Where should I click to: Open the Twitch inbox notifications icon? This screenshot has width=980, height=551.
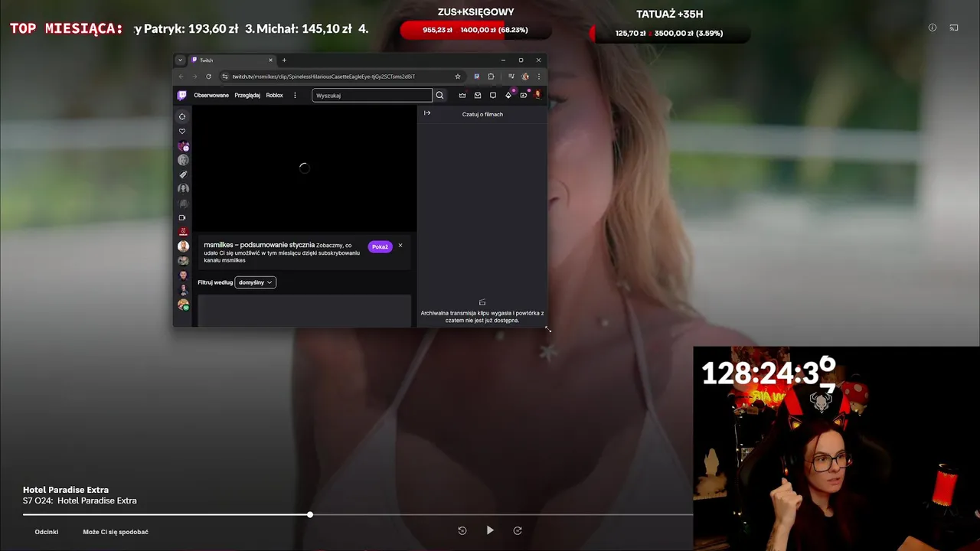pyautogui.click(x=478, y=96)
